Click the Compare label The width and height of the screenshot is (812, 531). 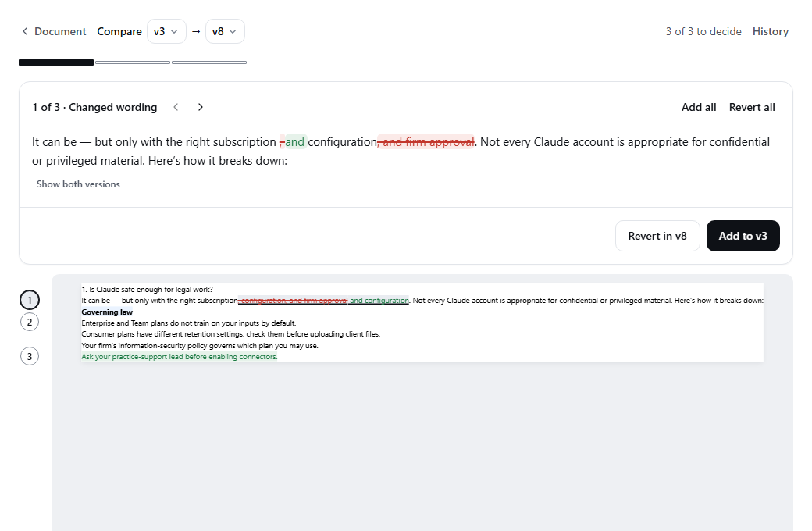tap(119, 31)
